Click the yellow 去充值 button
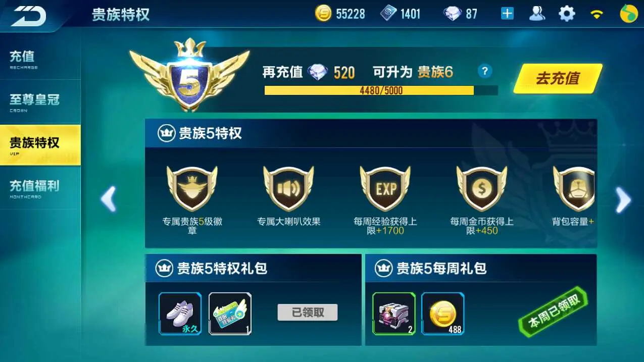The width and height of the screenshot is (644, 362). [x=558, y=79]
